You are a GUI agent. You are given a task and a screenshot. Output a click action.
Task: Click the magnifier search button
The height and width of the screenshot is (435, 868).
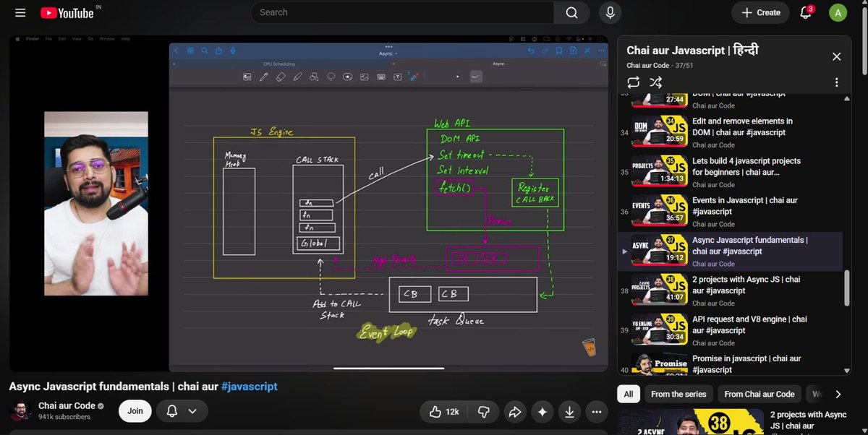572,12
